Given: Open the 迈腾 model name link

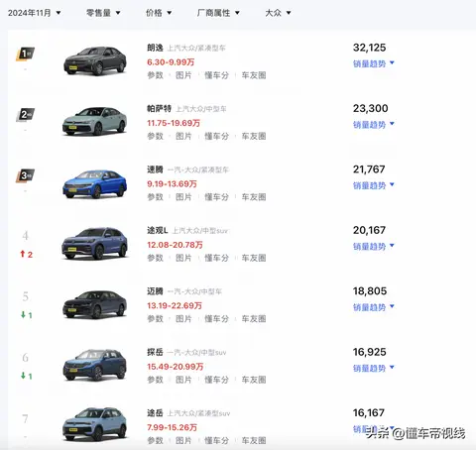Looking at the screenshot, I should [155, 291].
